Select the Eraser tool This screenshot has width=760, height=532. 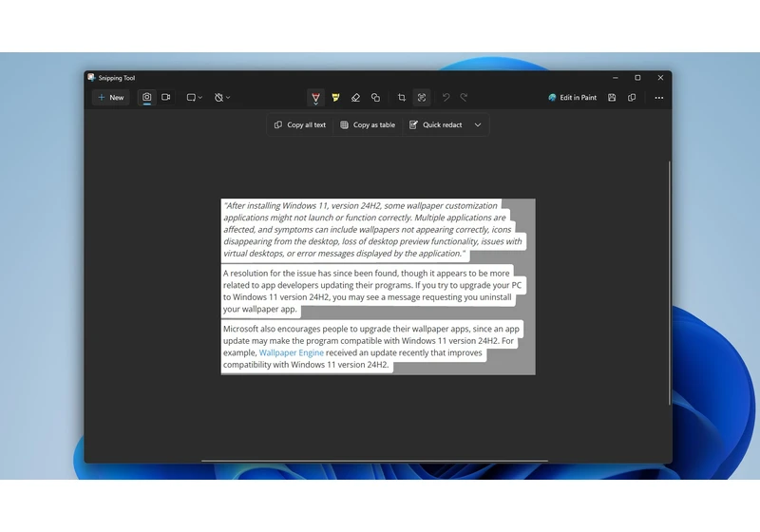coord(355,98)
